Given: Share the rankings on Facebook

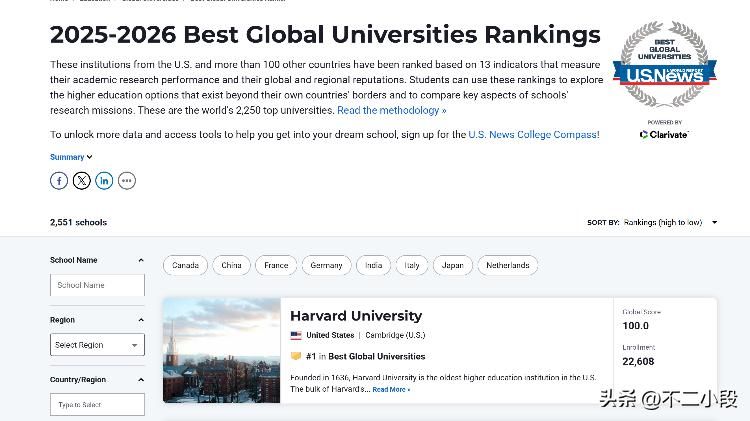Looking at the screenshot, I should coord(59,181).
